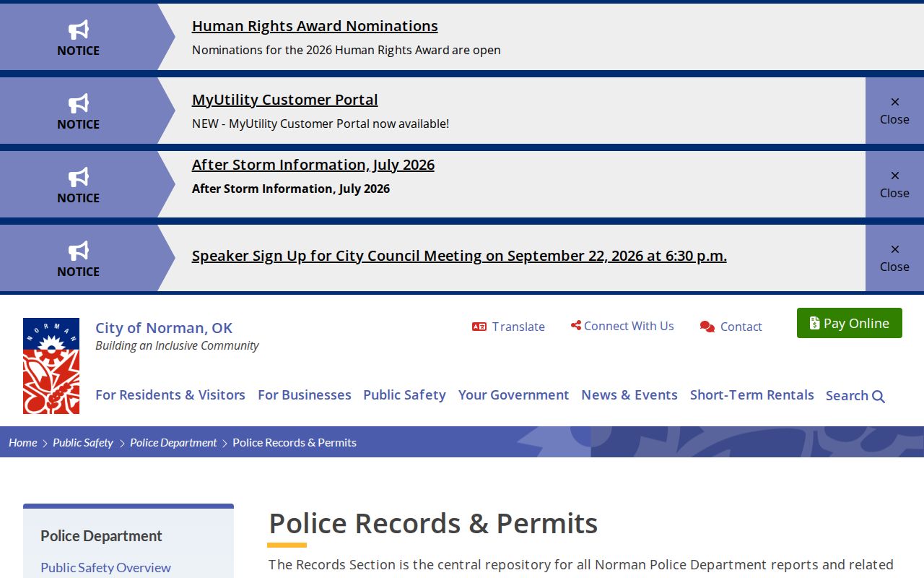
Task: Click 'NEW - MyUtility Customer Portal now available!' text
Action: tap(321, 124)
